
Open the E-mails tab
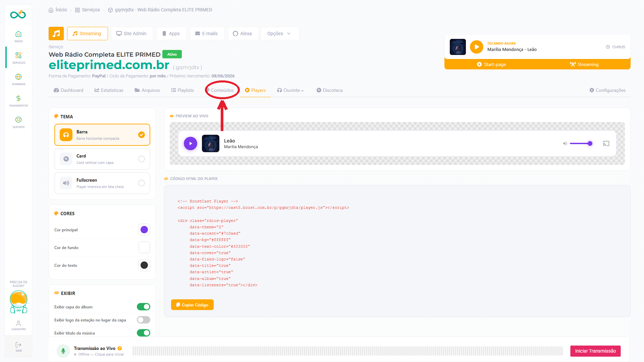click(207, 34)
